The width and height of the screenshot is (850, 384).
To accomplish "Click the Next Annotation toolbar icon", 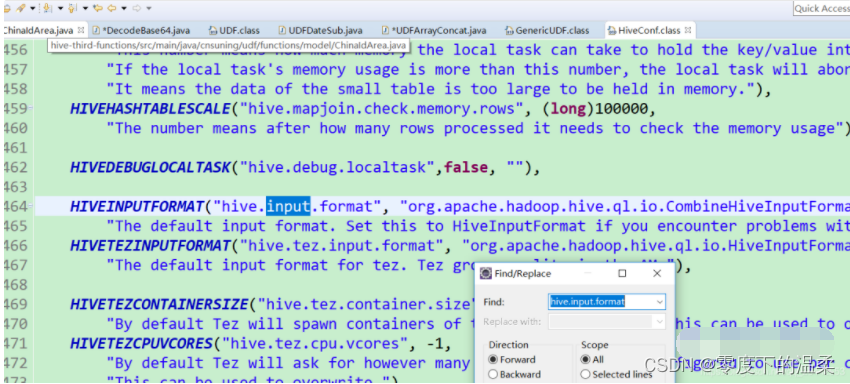I will (x=47, y=8).
